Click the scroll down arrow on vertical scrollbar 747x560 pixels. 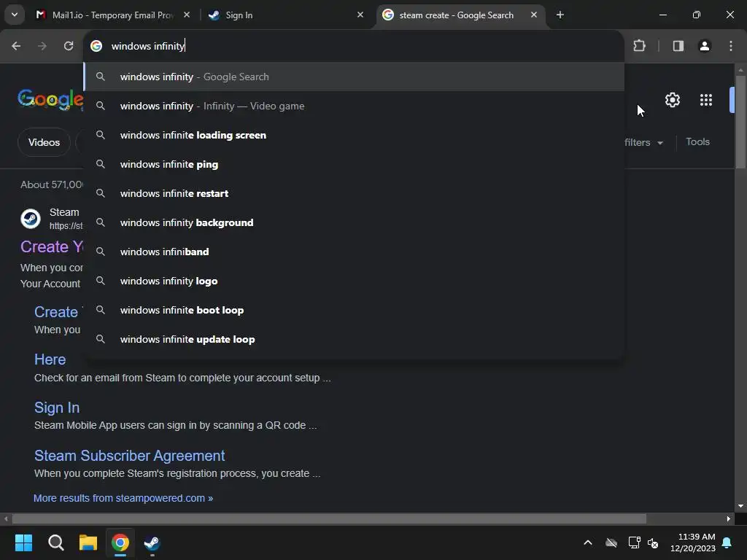[x=740, y=506]
